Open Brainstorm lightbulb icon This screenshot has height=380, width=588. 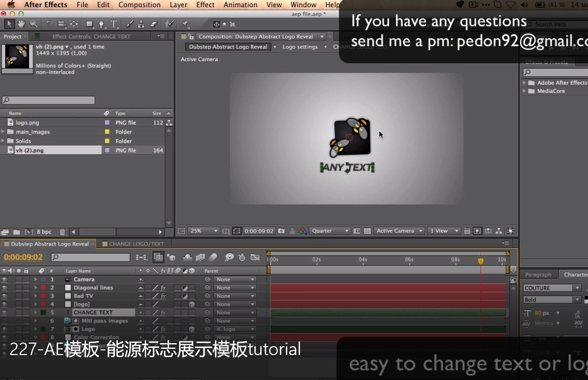coord(229,257)
